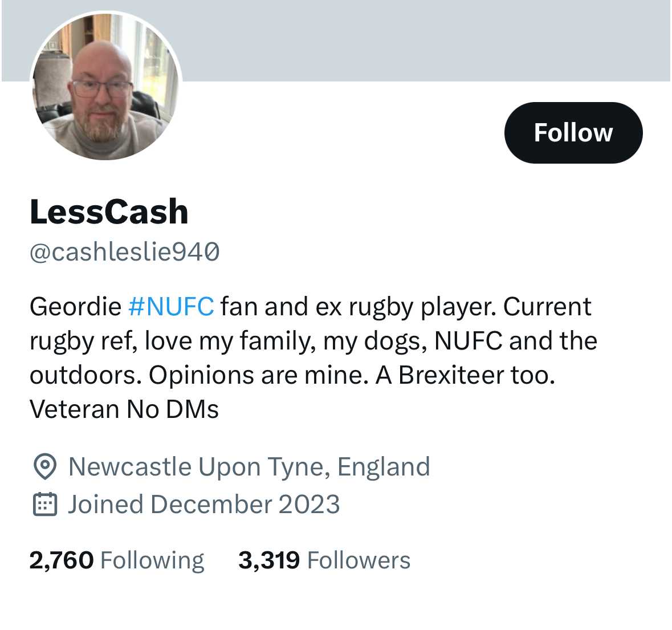Select the LessCash display name
The width and height of the screenshot is (672, 630).
pos(109,212)
